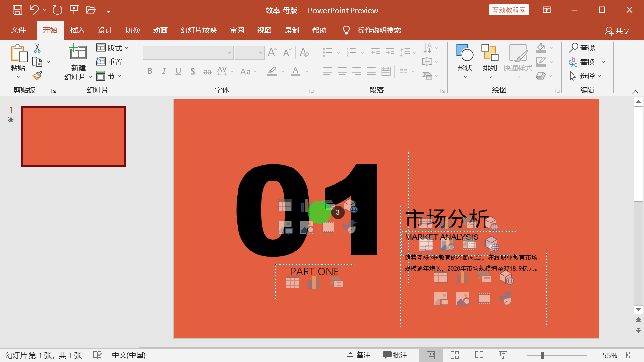Switch to the 切换 Transitions tab
The image size is (644, 362).
pyautogui.click(x=133, y=30)
